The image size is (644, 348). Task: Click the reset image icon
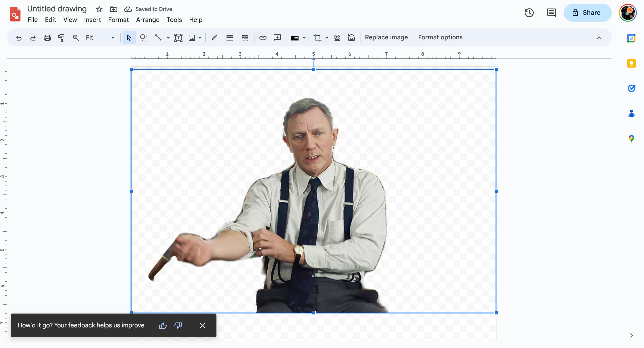point(351,38)
